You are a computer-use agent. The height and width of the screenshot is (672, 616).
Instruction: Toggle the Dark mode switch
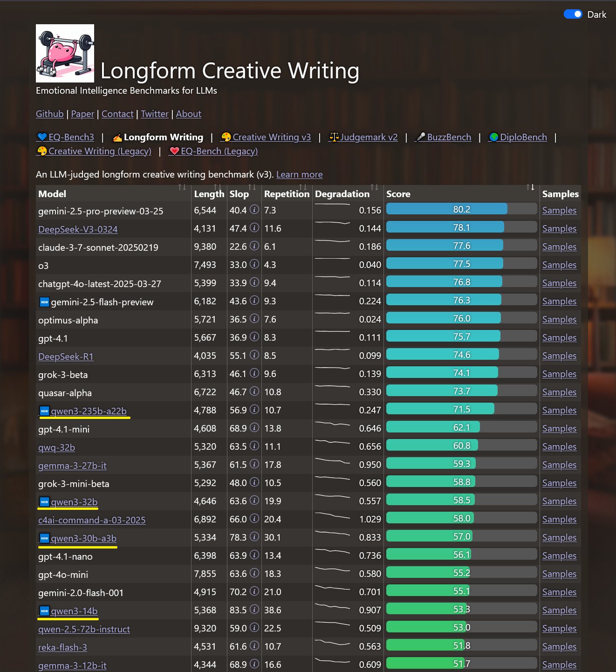[x=573, y=14]
